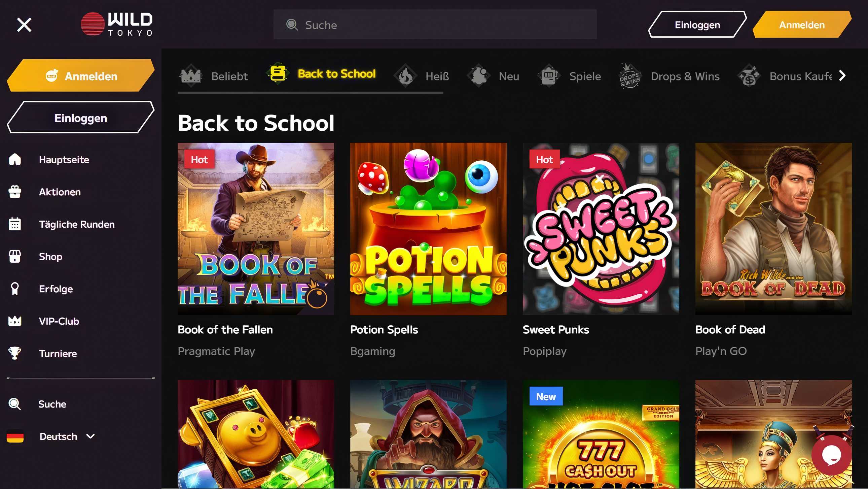The width and height of the screenshot is (868, 489).
Task: Expand the Deutsch language dropdown
Action: coord(90,436)
